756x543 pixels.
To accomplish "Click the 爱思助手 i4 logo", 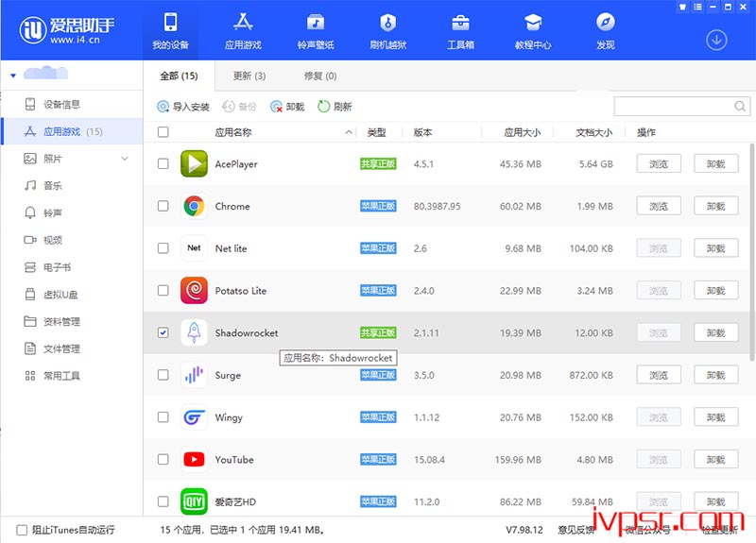I will (66, 29).
